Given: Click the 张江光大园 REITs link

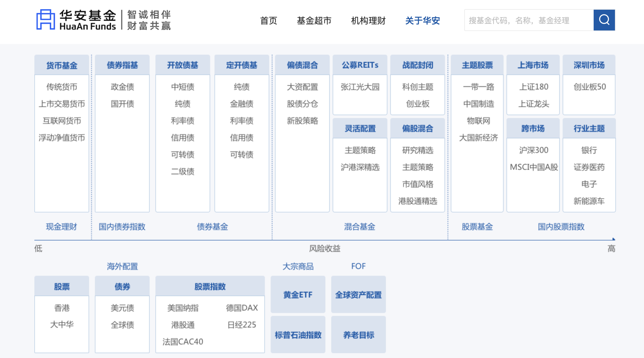Looking at the screenshot, I should click(360, 87).
